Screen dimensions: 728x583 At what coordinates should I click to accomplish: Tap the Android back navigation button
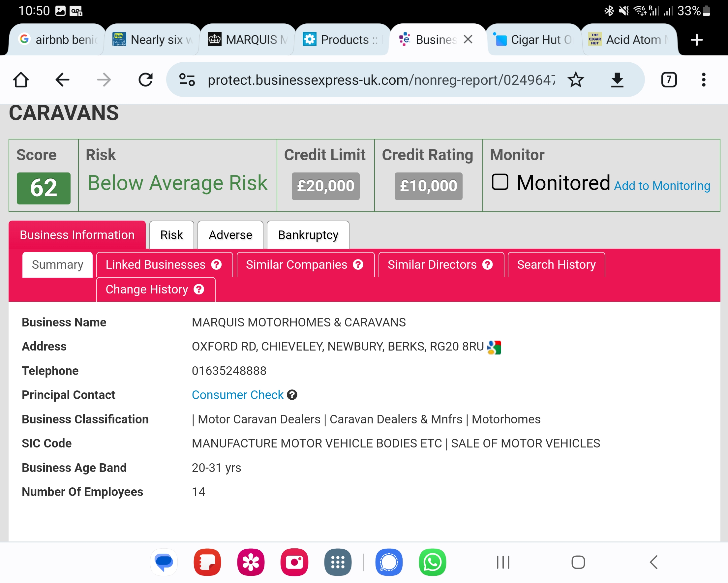(x=654, y=563)
